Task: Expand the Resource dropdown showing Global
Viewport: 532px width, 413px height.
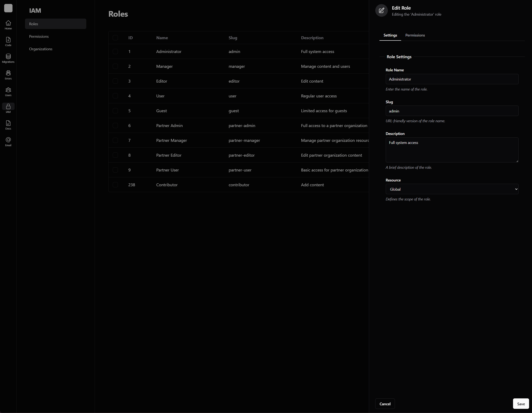Action: coord(452,189)
